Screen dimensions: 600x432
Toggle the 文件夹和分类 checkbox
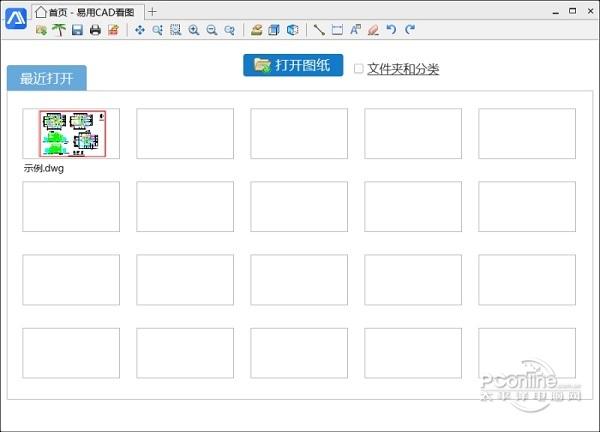pyautogui.click(x=358, y=69)
